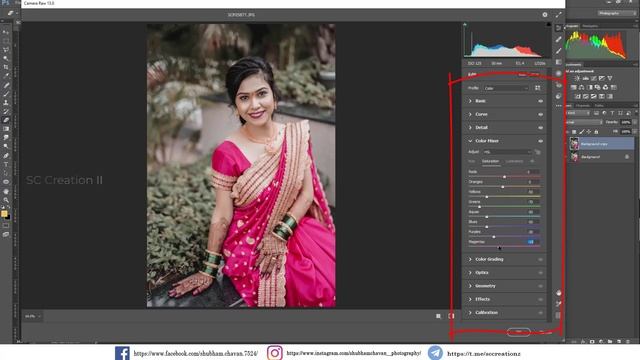The image size is (640, 360).
Task: Browse profiles grid icon next to Profile
Action: pos(538,88)
